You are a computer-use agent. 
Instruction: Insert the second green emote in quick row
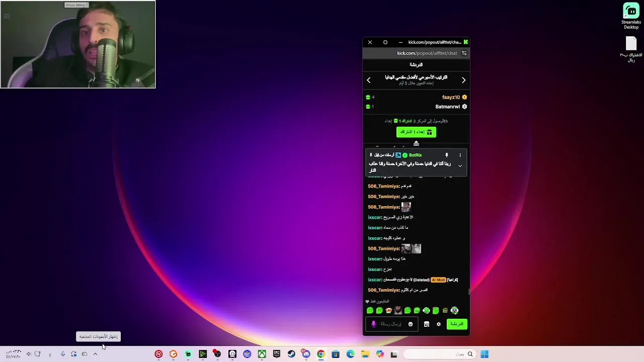[x=379, y=310]
